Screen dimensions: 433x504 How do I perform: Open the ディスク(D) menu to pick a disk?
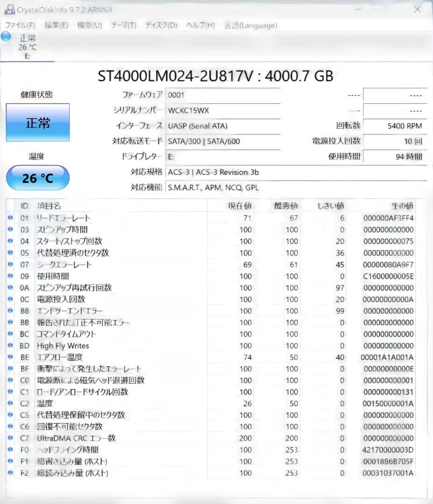(160, 26)
